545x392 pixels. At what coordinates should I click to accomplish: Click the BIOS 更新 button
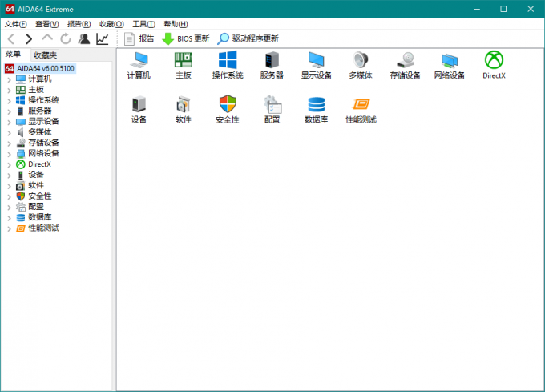pos(186,38)
